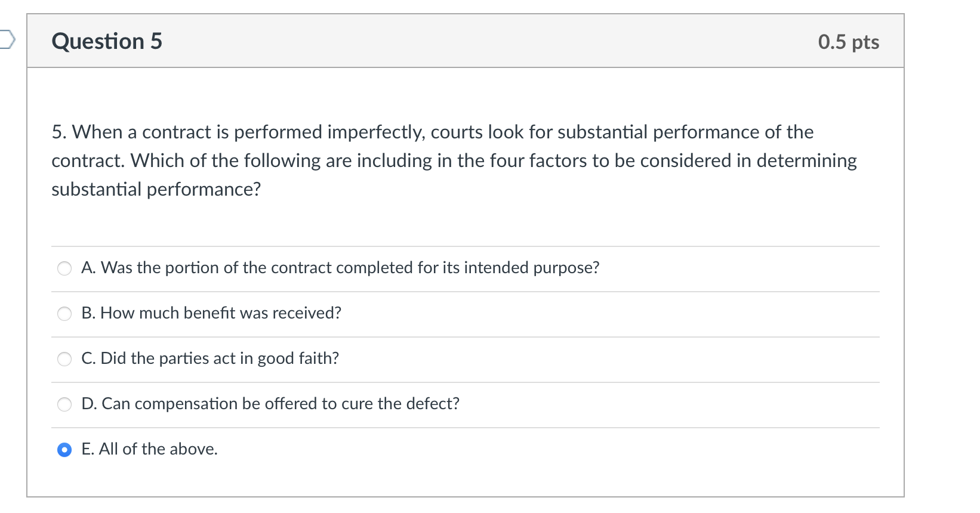980x513 pixels.
Task: Select radio button for option A
Action: pos(64,268)
